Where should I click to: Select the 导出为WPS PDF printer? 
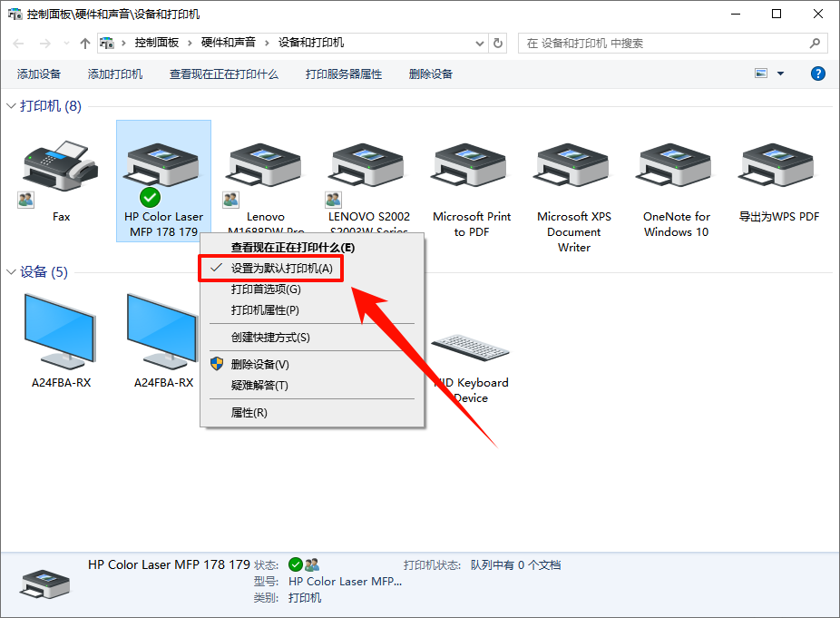[x=777, y=165]
